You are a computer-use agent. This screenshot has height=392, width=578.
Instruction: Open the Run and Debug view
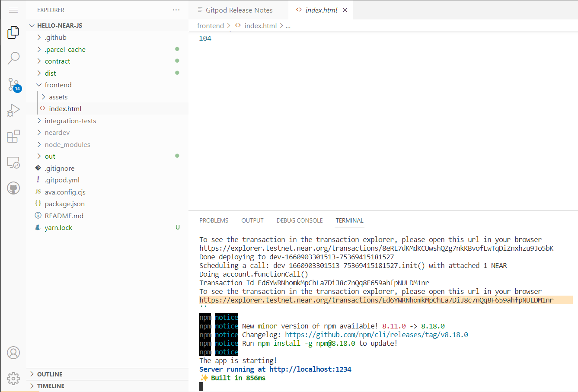coord(13,111)
